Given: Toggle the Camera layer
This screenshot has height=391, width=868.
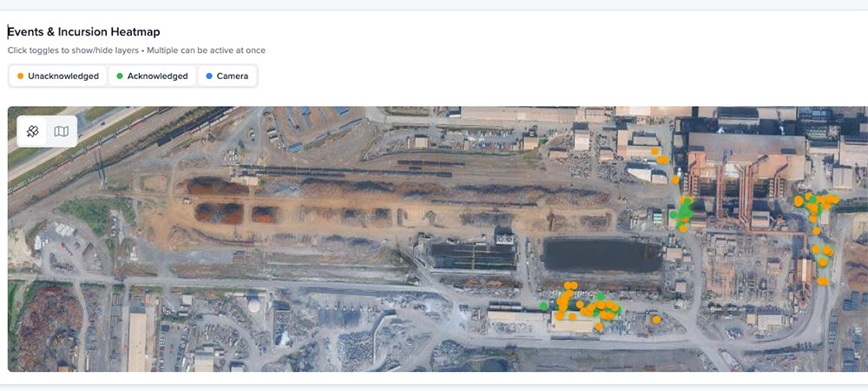Looking at the screenshot, I should pyautogui.click(x=227, y=76).
